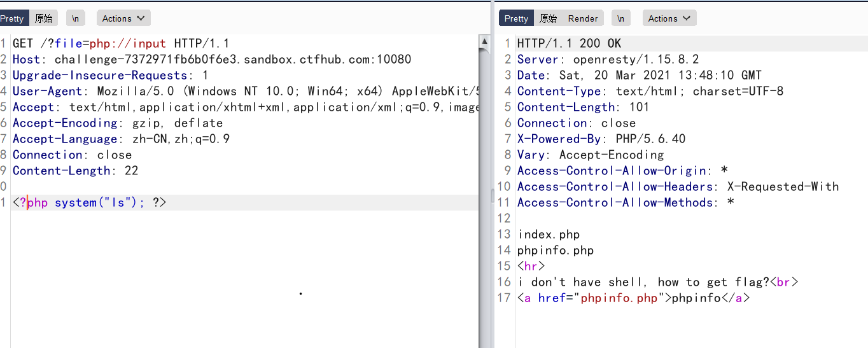Click Access-Control-Allow-Methods header line
This screenshot has width=868, height=348.
point(626,202)
